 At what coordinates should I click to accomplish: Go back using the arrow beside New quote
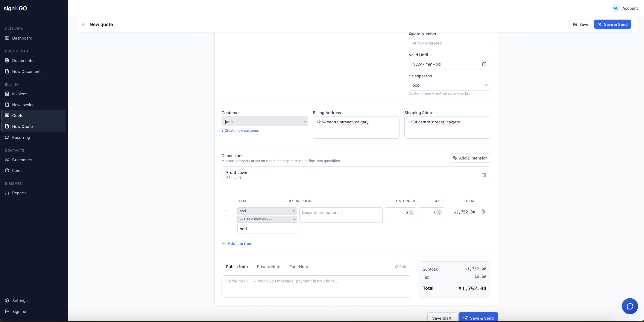click(84, 24)
